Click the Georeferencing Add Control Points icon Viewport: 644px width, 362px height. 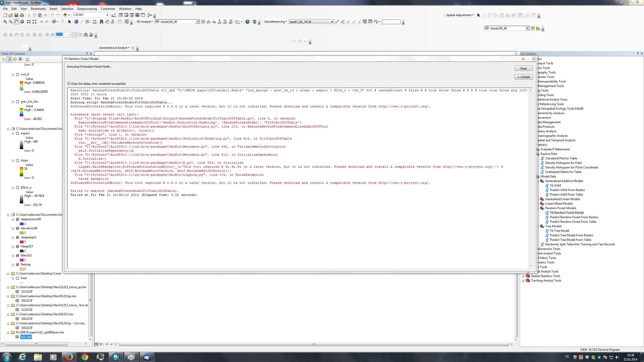pyautogui.click(x=337, y=22)
